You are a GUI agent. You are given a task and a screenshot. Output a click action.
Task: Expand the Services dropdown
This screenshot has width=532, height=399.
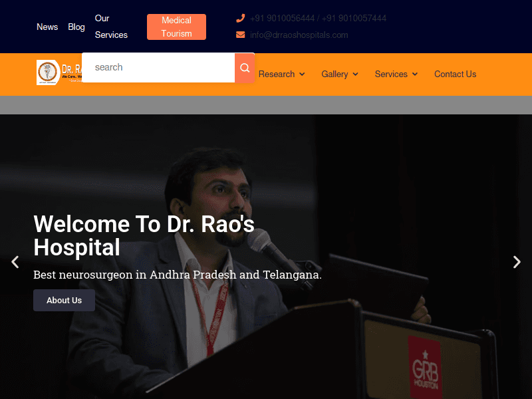click(392, 74)
